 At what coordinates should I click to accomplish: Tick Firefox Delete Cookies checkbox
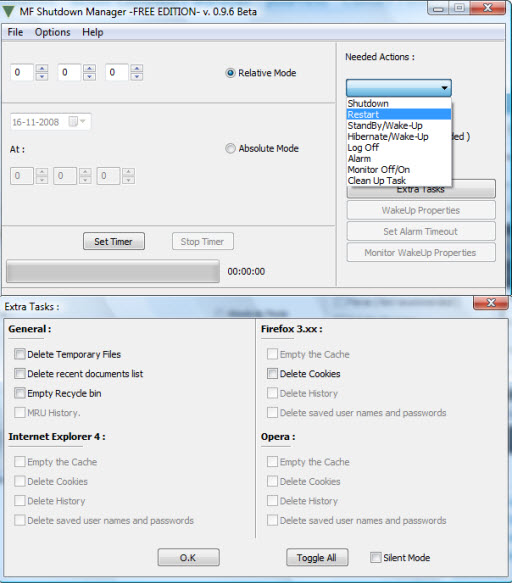pyautogui.click(x=272, y=374)
